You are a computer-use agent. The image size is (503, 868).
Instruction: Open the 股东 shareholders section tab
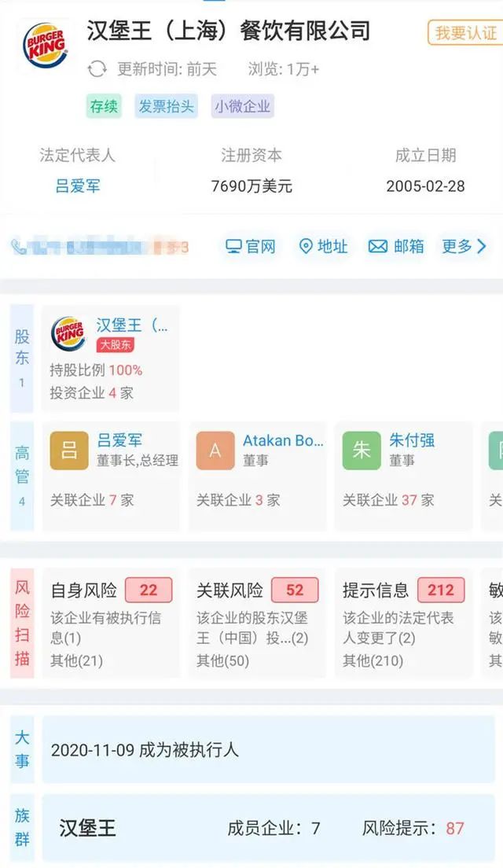(x=22, y=358)
